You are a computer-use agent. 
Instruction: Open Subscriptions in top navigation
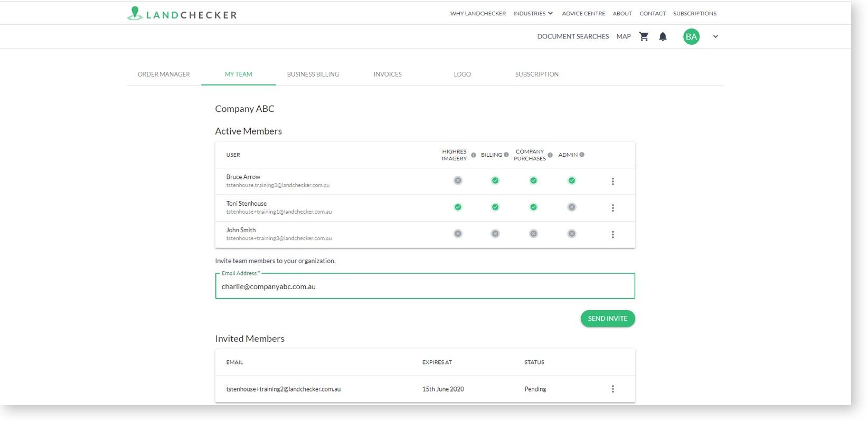coord(695,14)
